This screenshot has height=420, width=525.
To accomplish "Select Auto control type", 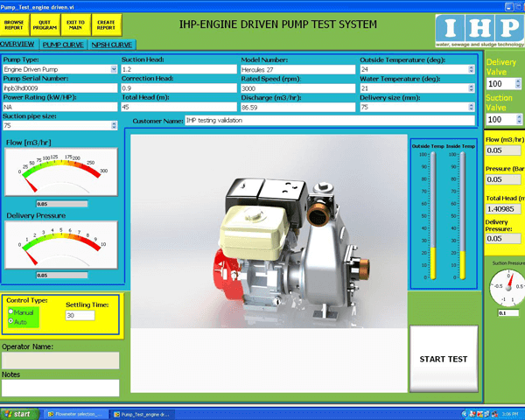I will (10, 321).
